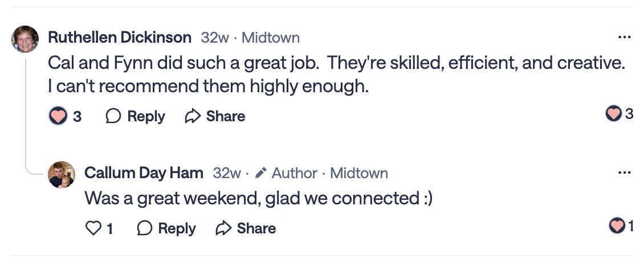644x263 pixels.
Task: Open Ruthellen Dickinson's profile picture
Action: [x=25, y=39]
